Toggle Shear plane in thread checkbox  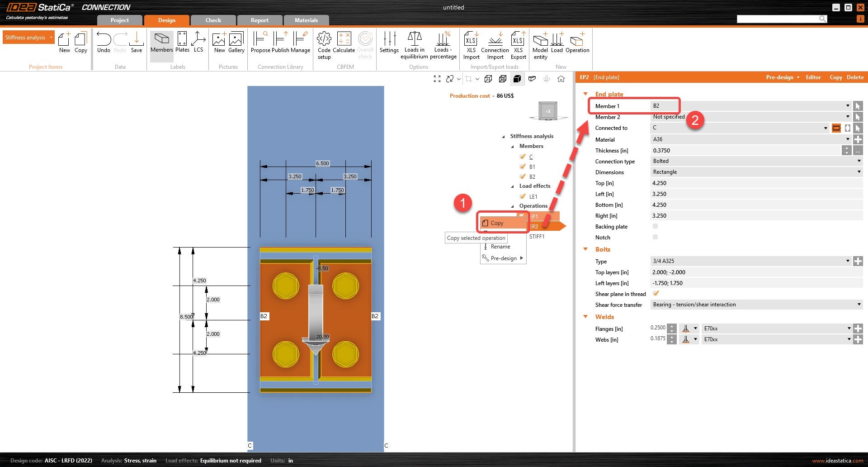coord(656,294)
